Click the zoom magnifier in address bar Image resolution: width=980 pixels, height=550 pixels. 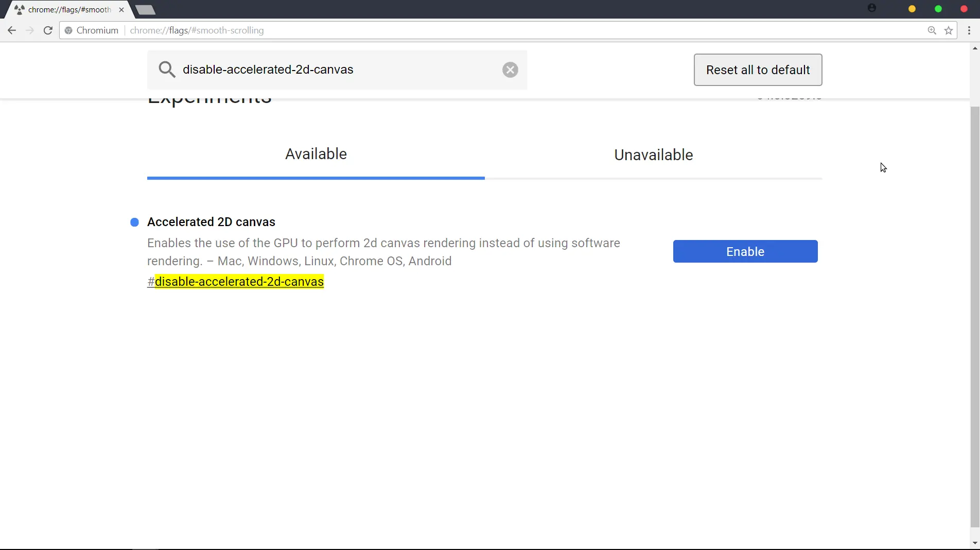(x=932, y=30)
